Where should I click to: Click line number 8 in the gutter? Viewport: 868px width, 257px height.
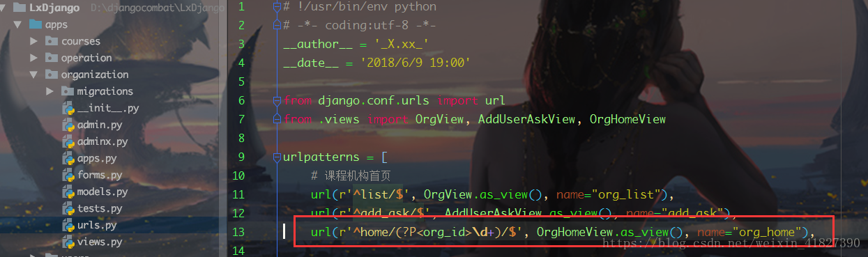coord(241,138)
